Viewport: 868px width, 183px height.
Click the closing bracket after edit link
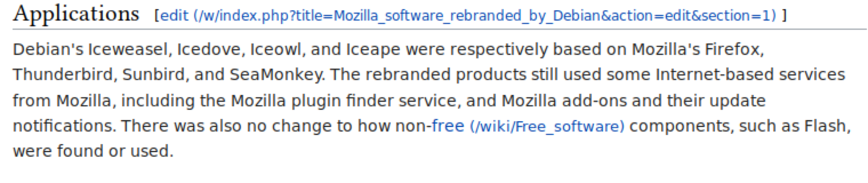click(x=784, y=16)
